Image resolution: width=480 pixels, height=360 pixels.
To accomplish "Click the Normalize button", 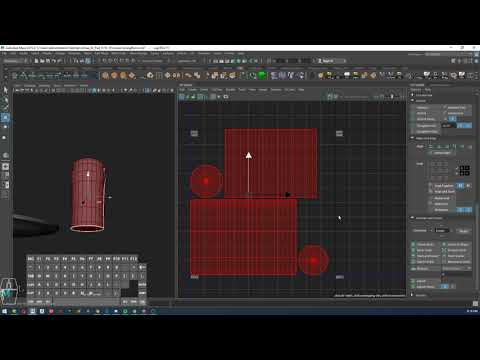I will pos(442,210).
